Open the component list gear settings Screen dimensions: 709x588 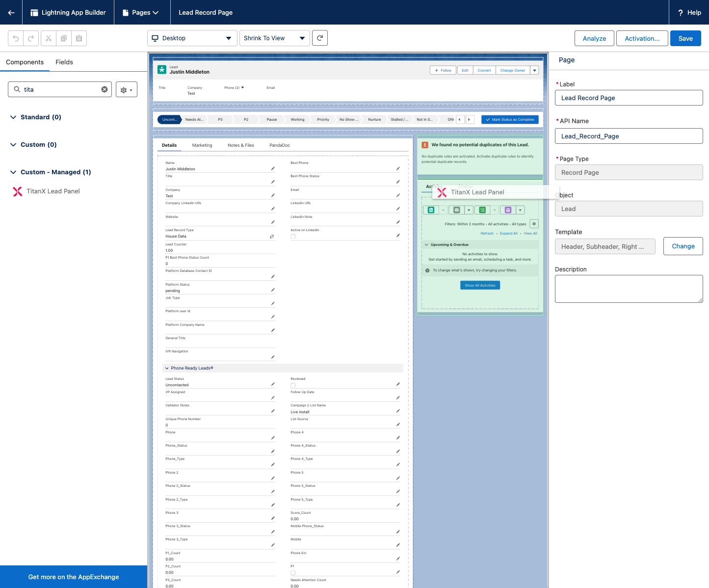pos(127,89)
